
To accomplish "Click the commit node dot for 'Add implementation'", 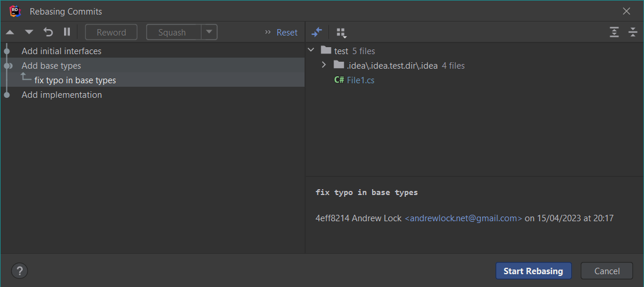I will tap(6, 95).
